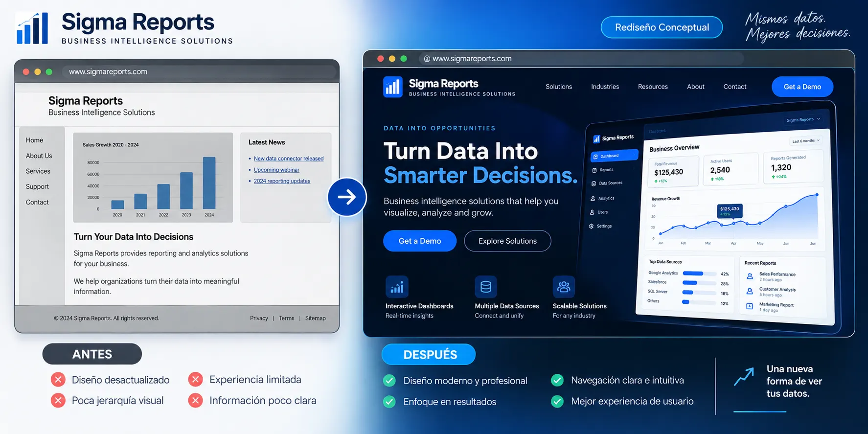The image size is (868, 434).
Task: Click the red X beside Experiencia limitada
Action: (x=196, y=380)
